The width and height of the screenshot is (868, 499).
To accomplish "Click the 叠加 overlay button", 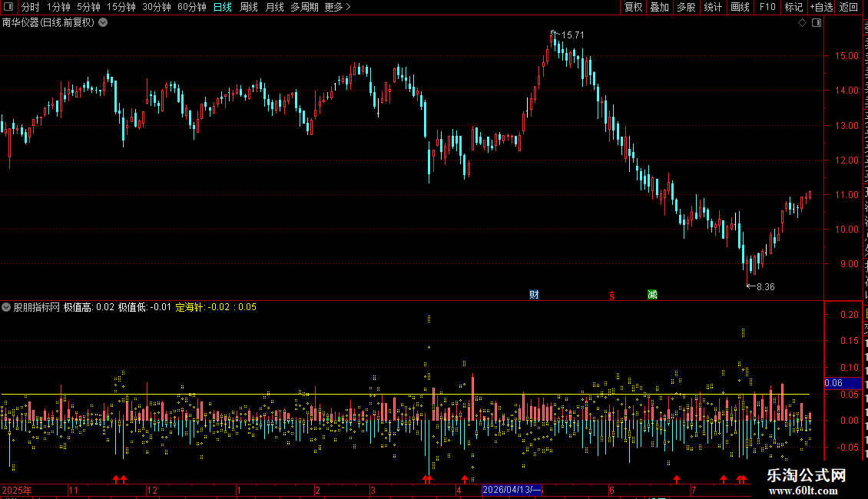I will click(x=660, y=7).
